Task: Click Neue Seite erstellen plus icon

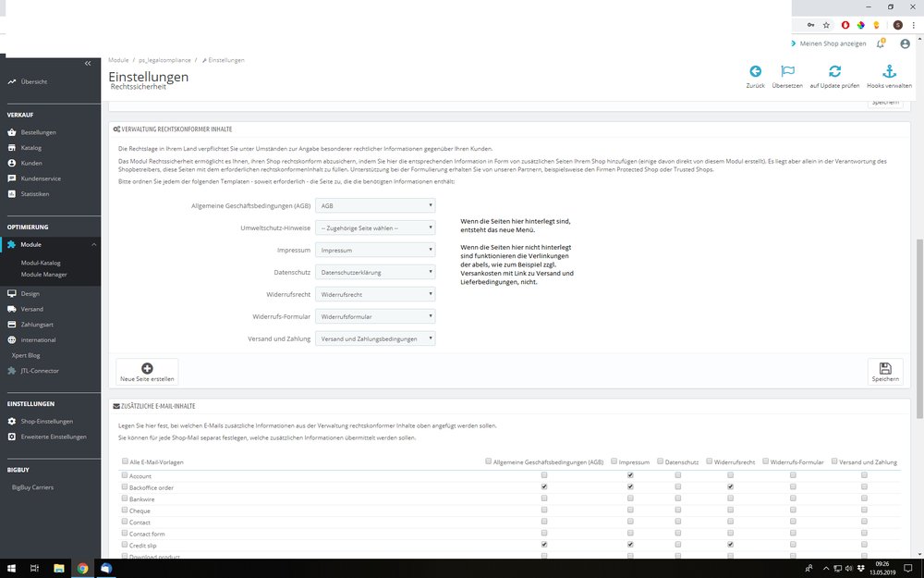Action: click(147, 368)
